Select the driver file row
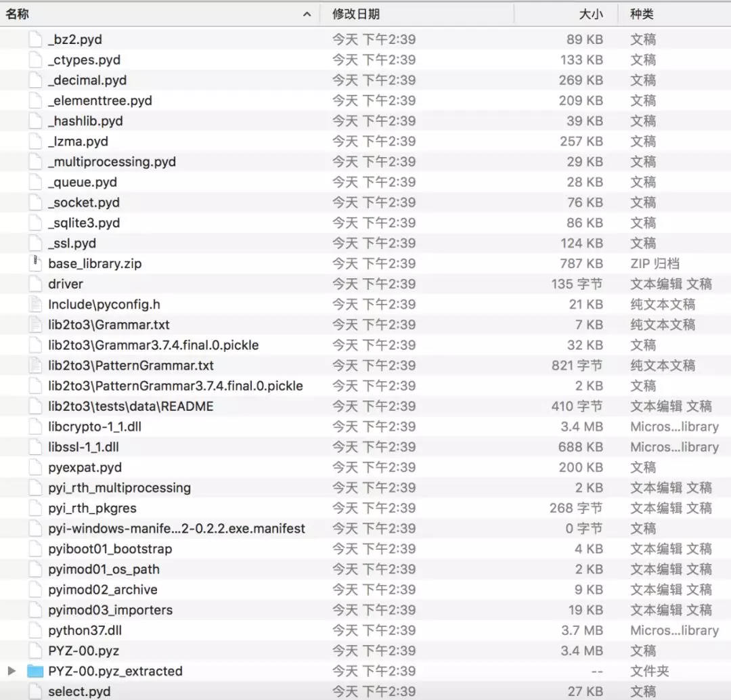The height and width of the screenshot is (700, 731). pyautogui.click(x=65, y=284)
